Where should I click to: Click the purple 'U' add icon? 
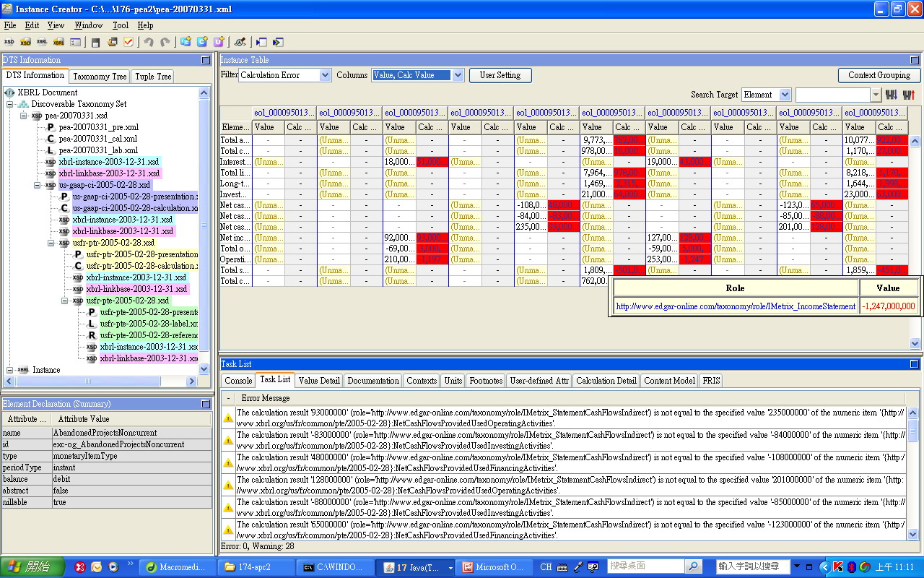pyautogui.click(x=219, y=43)
